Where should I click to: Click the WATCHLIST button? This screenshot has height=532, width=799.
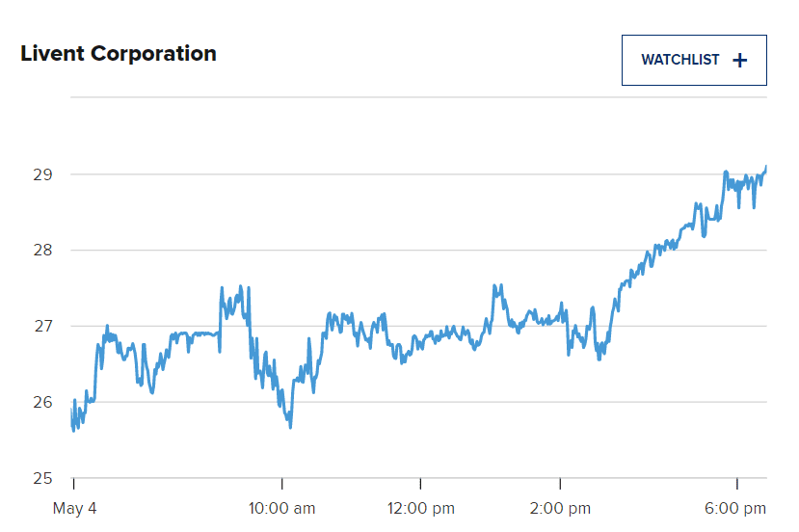[x=680, y=60]
